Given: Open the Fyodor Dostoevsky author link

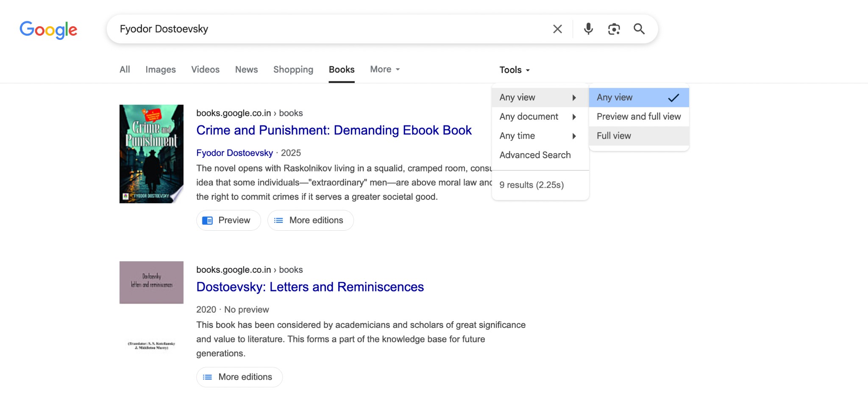Looking at the screenshot, I should coord(234,153).
